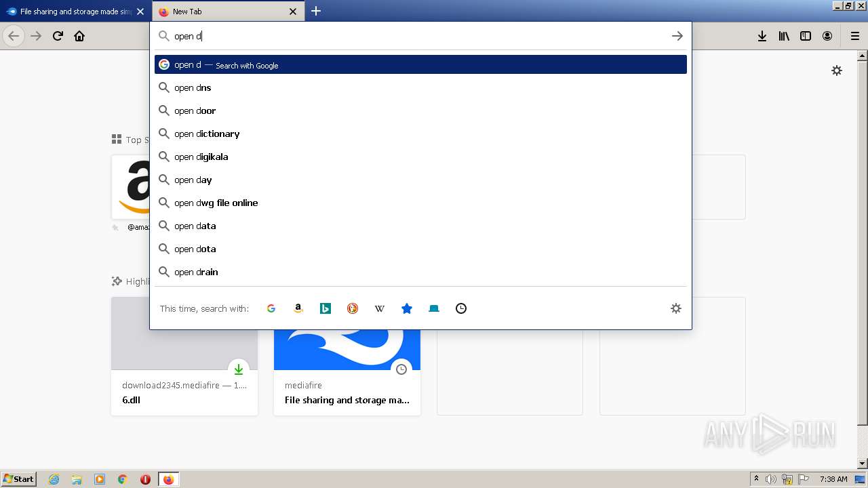Search open tabs with the tabs icon

point(434,308)
